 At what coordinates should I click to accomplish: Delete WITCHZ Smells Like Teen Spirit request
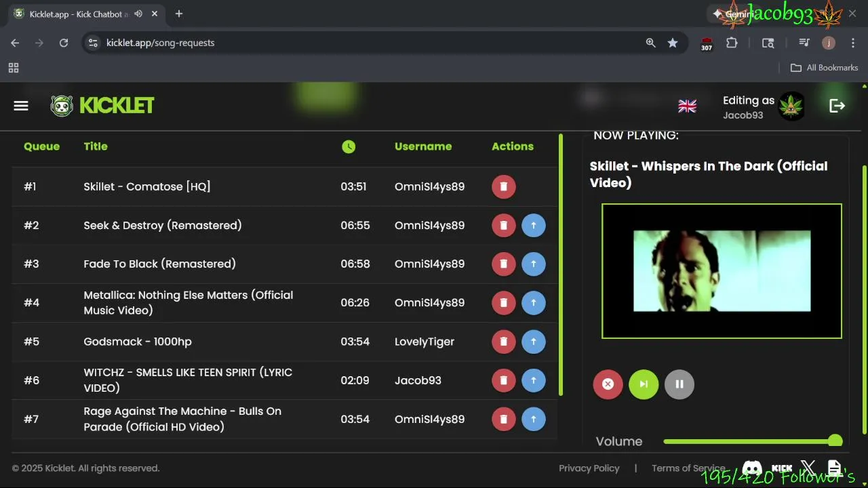[x=503, y=380]
